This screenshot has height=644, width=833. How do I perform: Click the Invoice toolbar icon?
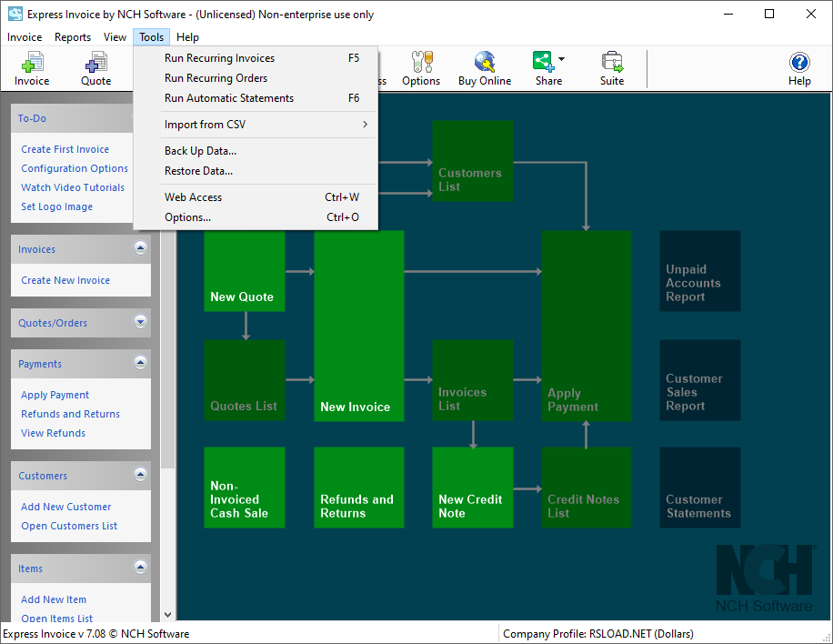32,63
